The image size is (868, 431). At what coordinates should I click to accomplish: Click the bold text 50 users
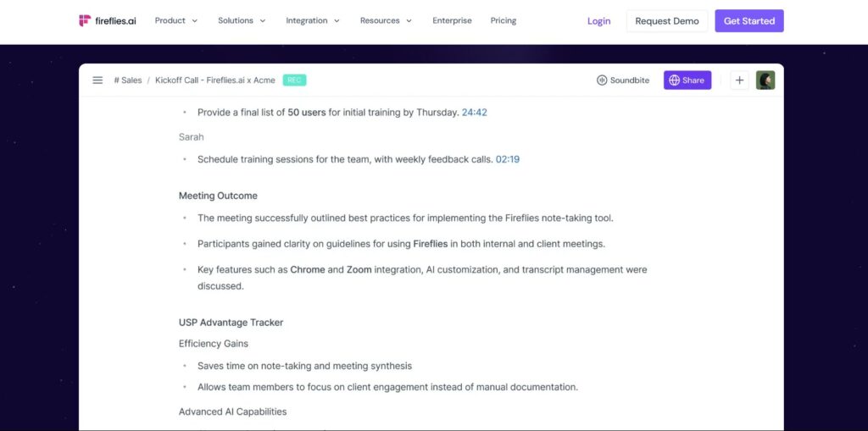pyautogui.click(x=307, y=113)
